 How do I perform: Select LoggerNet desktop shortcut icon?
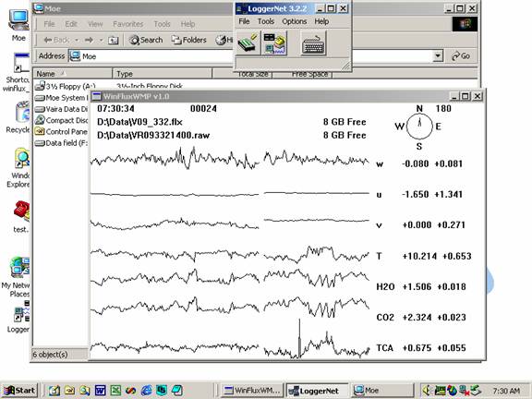coord(18,317)
